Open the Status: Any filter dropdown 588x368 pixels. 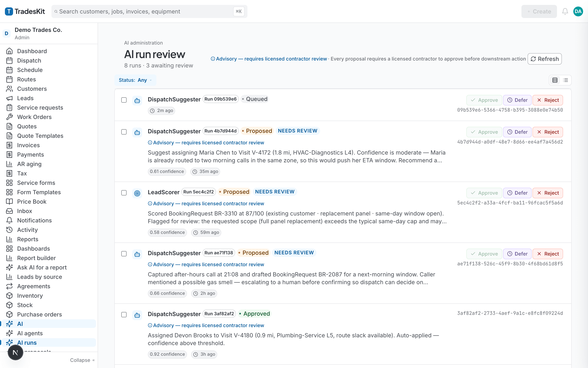pyautogui.click(x=135, y=80)
